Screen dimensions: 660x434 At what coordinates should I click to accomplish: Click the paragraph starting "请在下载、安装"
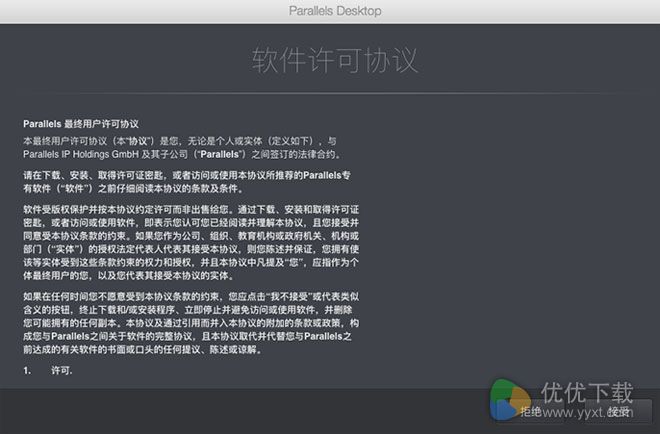(187, 182)
